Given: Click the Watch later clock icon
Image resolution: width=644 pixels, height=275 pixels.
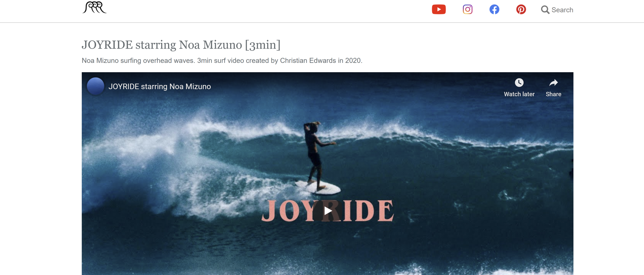Looking at the screenshot, I should (519, 83).
